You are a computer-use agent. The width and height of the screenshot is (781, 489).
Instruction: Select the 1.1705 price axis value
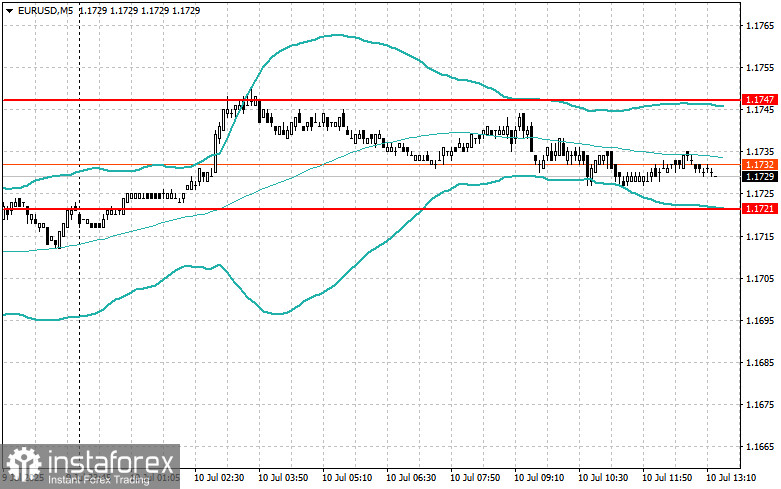pyautogui.click(x=760, y=278)
